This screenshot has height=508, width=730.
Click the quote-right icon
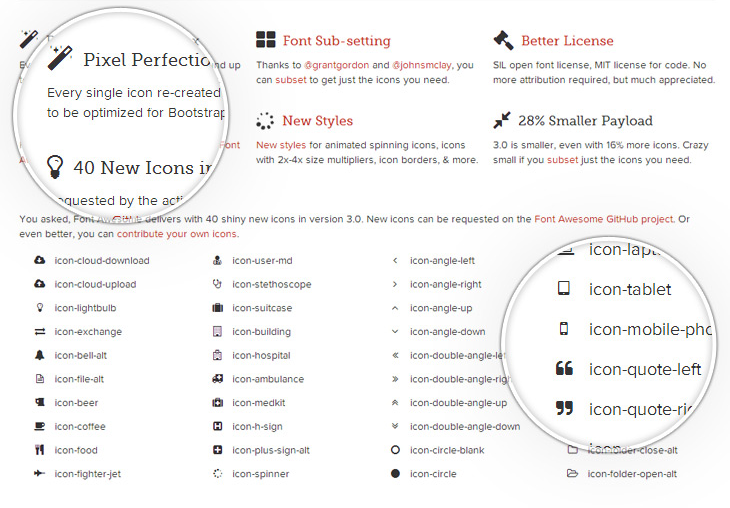click(564, 408)
